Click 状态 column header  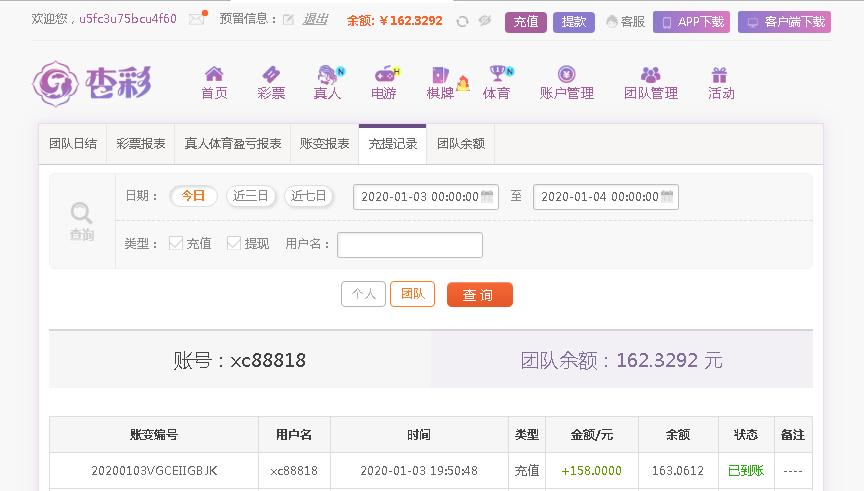(746, 435)
